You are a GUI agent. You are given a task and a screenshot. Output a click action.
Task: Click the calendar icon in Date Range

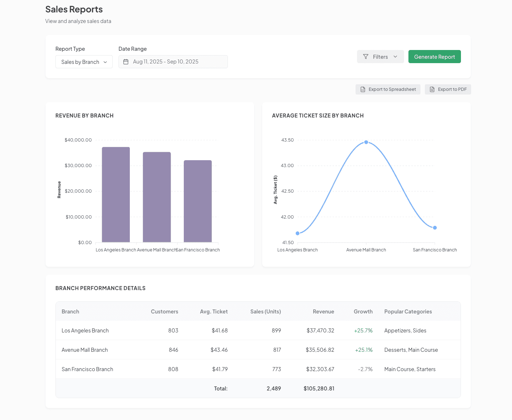coord(126,62)
